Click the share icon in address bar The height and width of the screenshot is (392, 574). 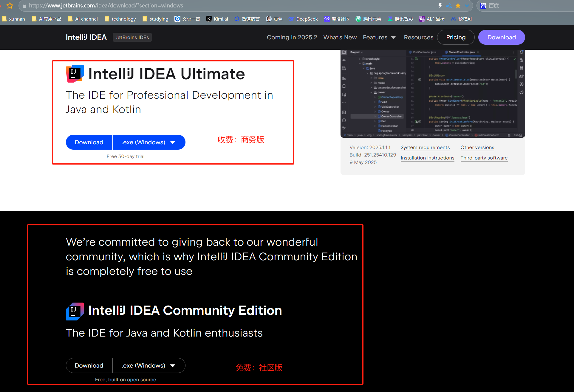(449, 5)
